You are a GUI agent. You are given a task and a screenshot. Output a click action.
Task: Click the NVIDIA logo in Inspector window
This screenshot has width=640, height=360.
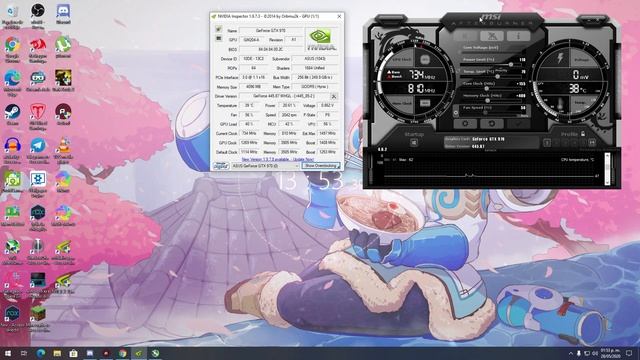(x=322, y=40)
